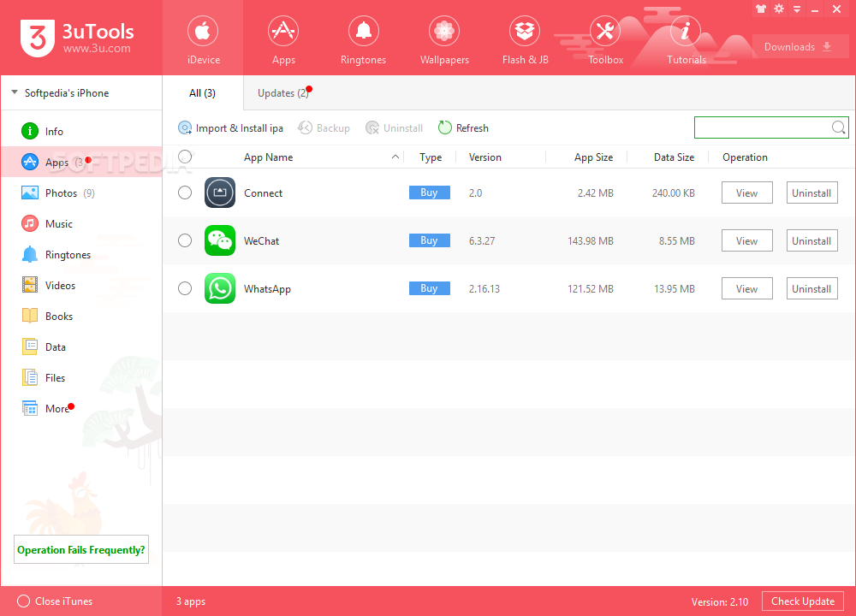Sort by Version column
This screenshot has height=616, width=856.
pos(484,157)
